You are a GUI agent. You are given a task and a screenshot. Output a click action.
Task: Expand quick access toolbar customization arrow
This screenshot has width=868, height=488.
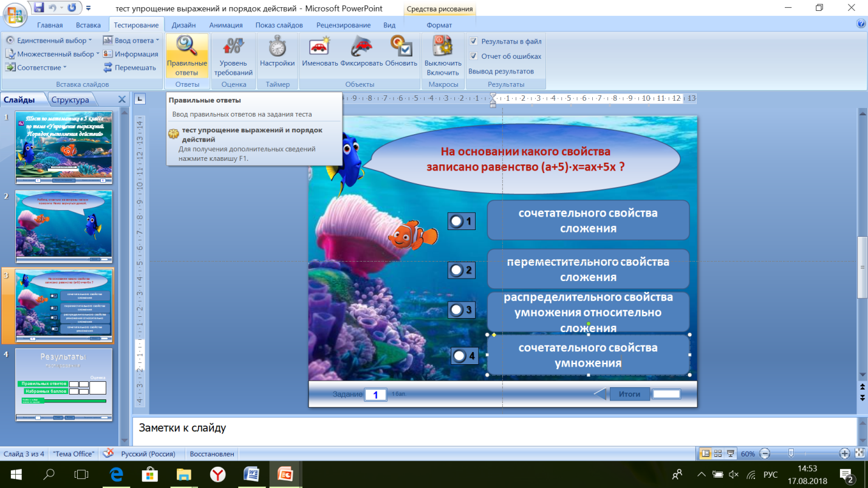pyautogui.click(x=89, y=8)
